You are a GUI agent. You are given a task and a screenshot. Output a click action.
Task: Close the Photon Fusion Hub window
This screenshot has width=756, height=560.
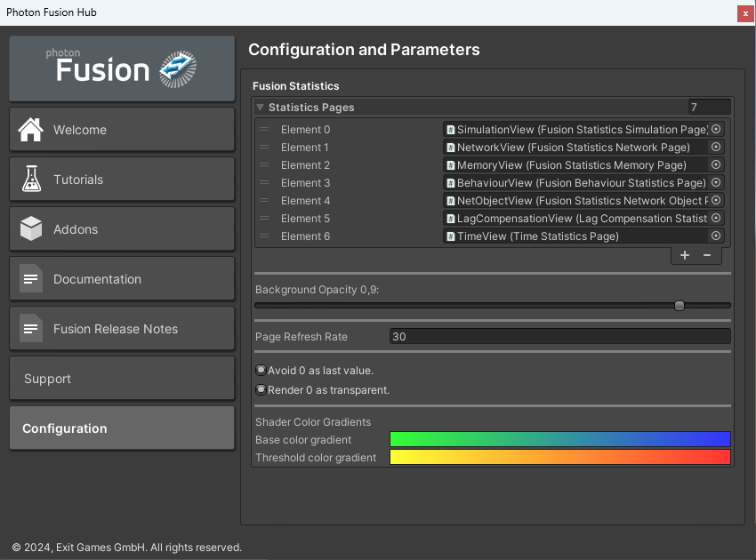pos(745,13)
